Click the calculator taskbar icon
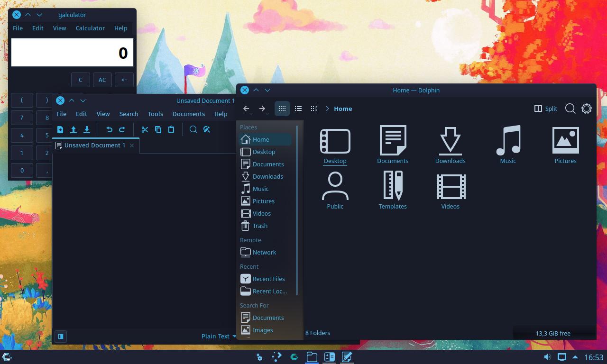Screen dimensions: 607x364 click(330, 357)
